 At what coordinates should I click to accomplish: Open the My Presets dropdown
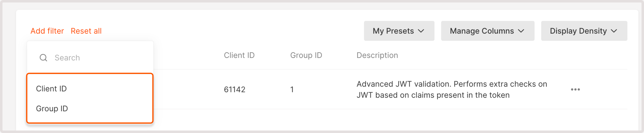[399, 31]
